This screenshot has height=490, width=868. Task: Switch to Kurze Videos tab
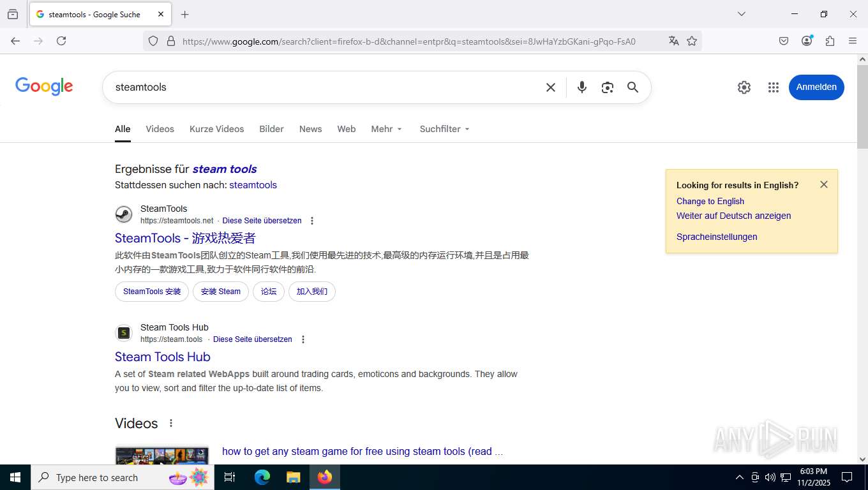216,129
